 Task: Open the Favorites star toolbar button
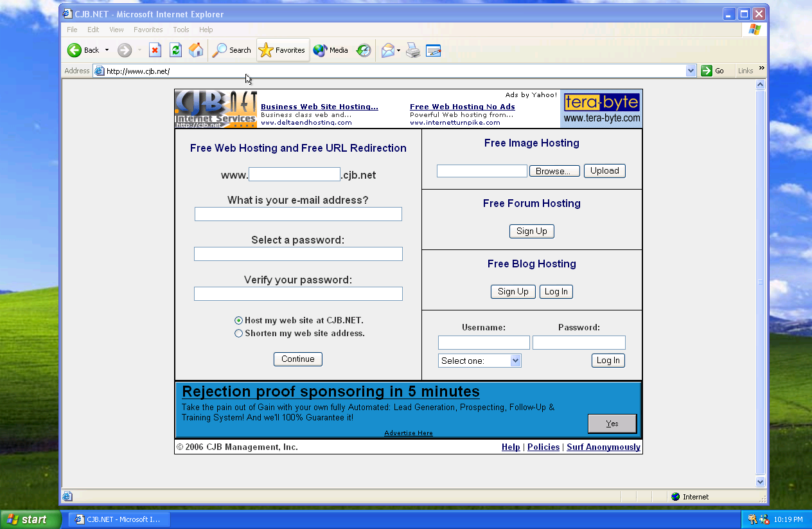coord(283,50)
